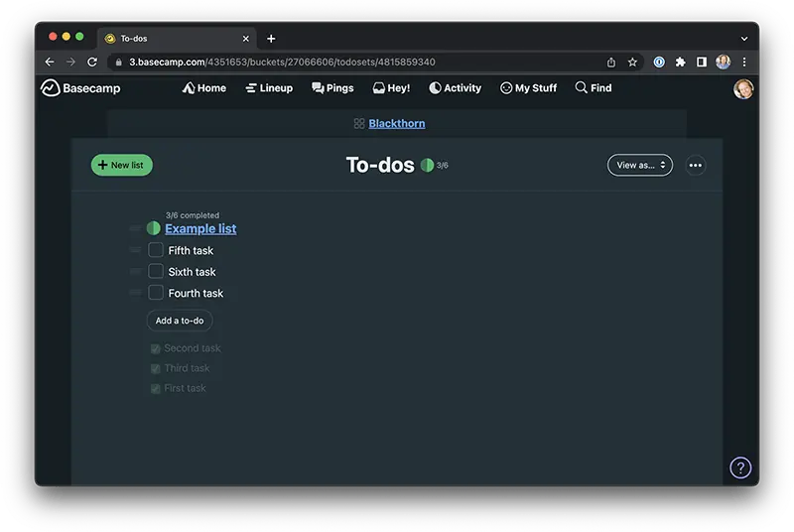Click the Basecamp logo icon
Viewport: 794px width, 532px height.
pos(51,88)
